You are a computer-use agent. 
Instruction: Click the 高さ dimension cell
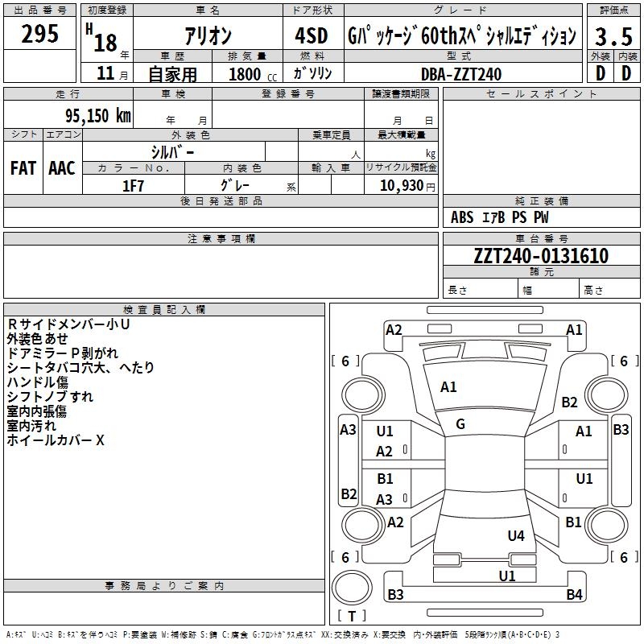609,290
